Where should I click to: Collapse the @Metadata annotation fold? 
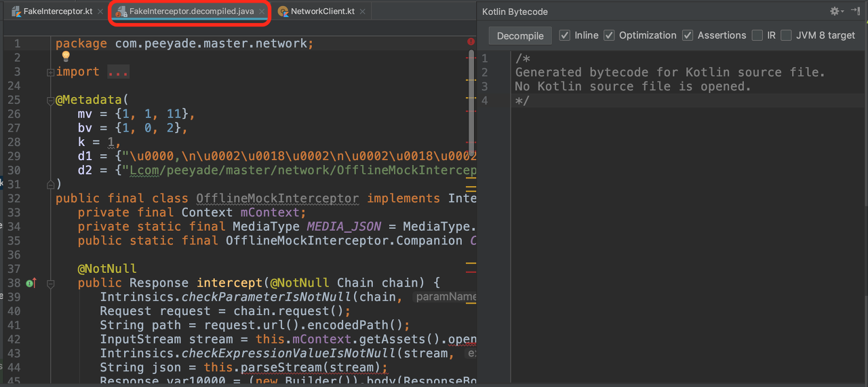coord(51,100)
